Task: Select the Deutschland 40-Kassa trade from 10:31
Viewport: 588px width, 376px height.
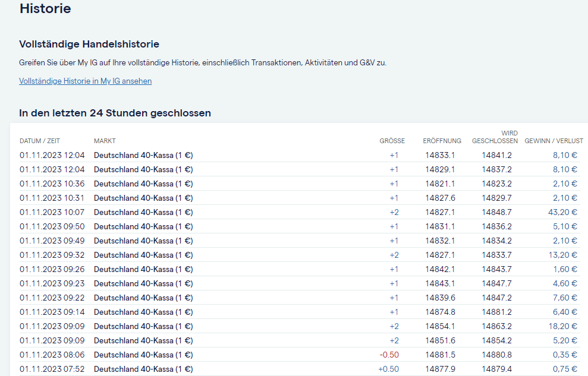Action: (143, 198)
